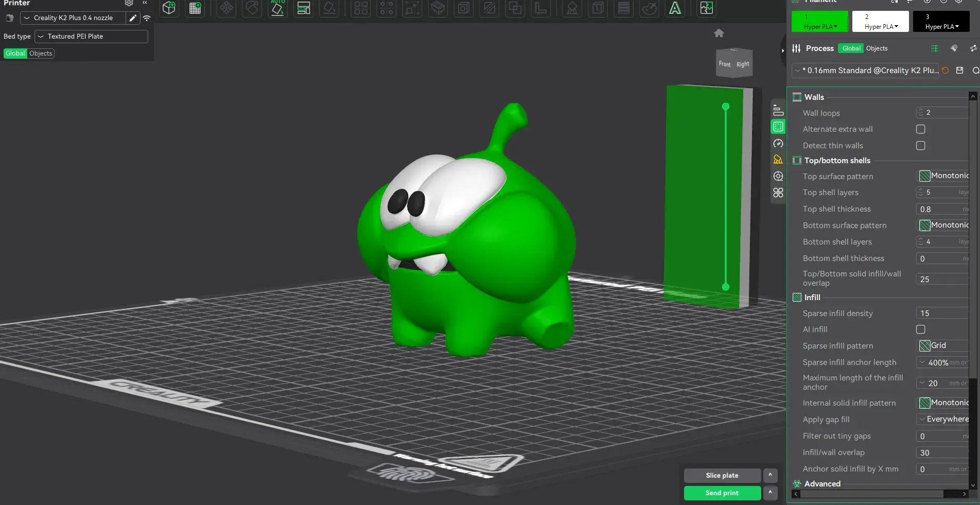Select the Measure ruler tool
The image size is (980, 505).
tap(541, 8)
